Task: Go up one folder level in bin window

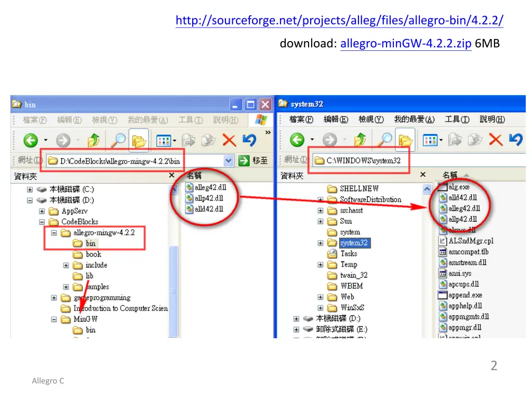Action: (94, 140)
